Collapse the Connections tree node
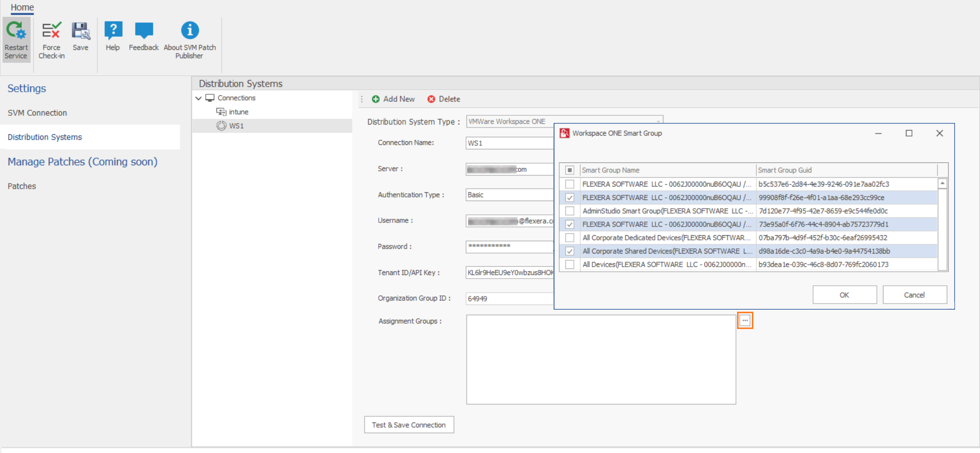The width and height of the screenshot is (980, 453). tap(199, 98)
